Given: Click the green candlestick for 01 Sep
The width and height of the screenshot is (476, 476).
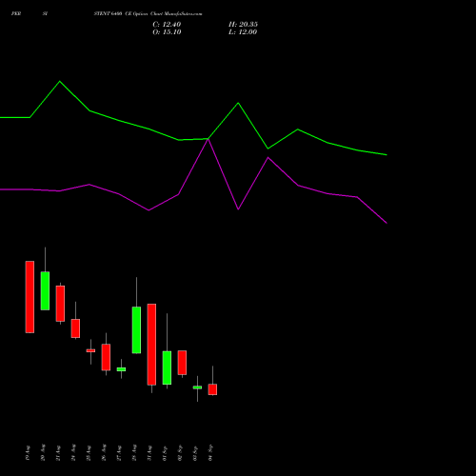Looking at the screenshot, I should click(167, 367).
